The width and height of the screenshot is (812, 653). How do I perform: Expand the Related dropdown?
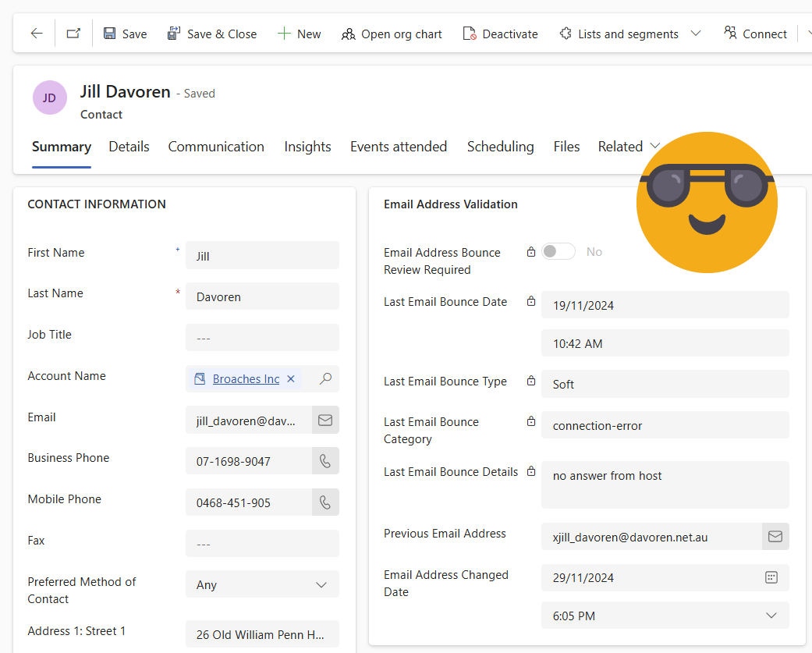[629, 147]
